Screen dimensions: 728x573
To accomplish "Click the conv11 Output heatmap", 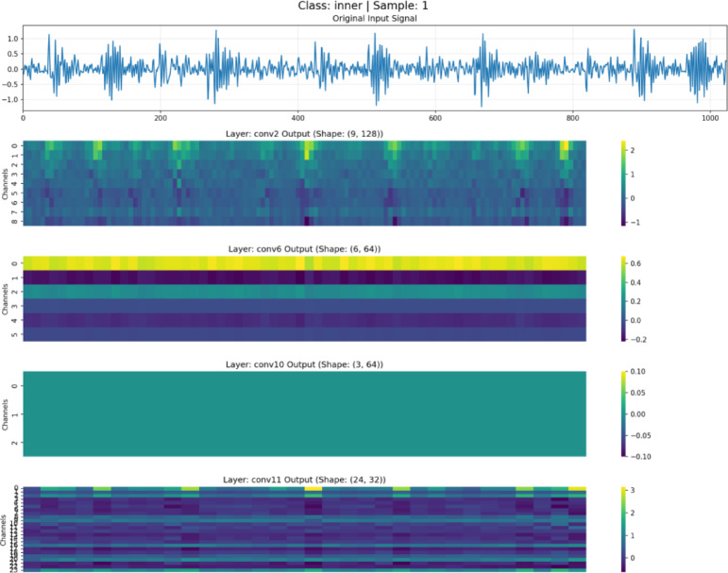I will [x=305, y=530].
